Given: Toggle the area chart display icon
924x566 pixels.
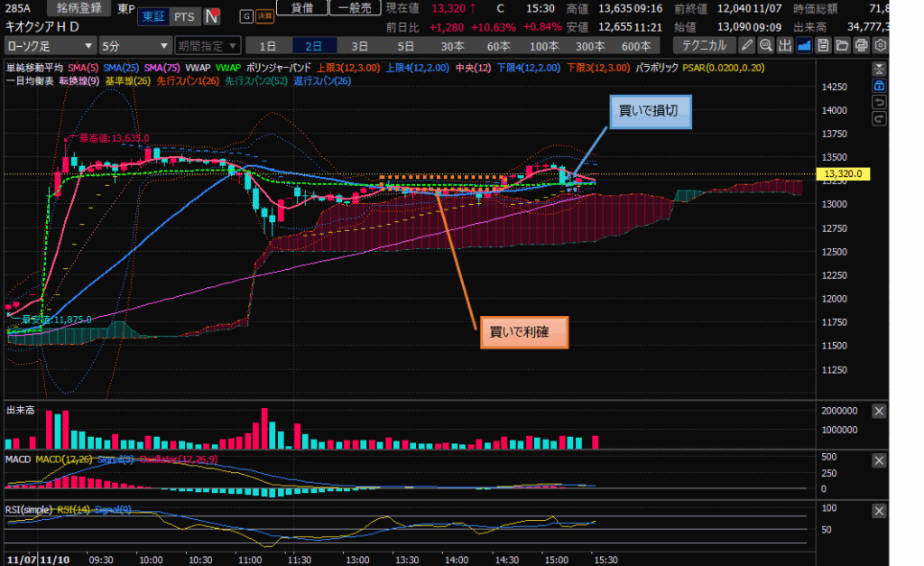Looking at the screenshot, I should 804,45.
